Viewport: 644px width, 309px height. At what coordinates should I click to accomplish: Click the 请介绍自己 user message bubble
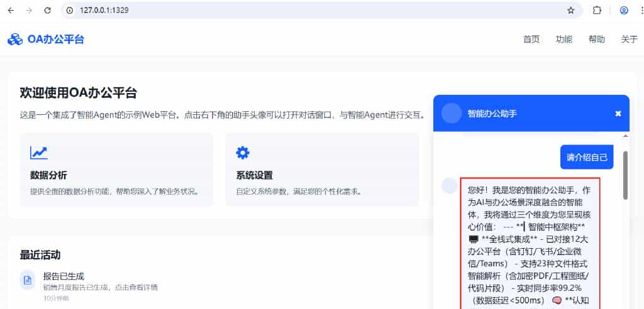point(587,157)
